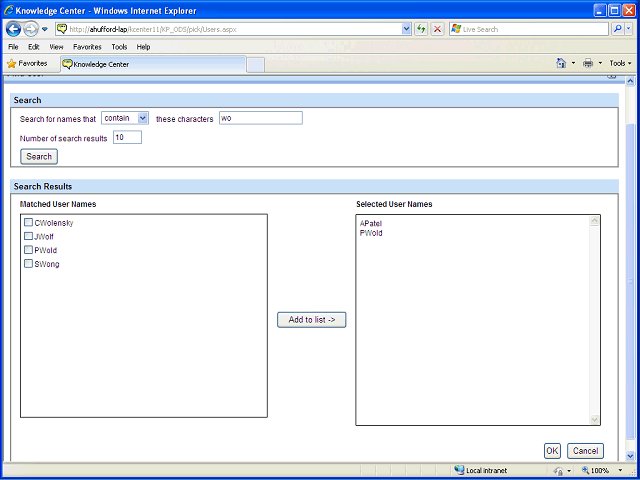Open the 100% zoom level dropdown
Viewport: 640px width, 480px height.
621,471
